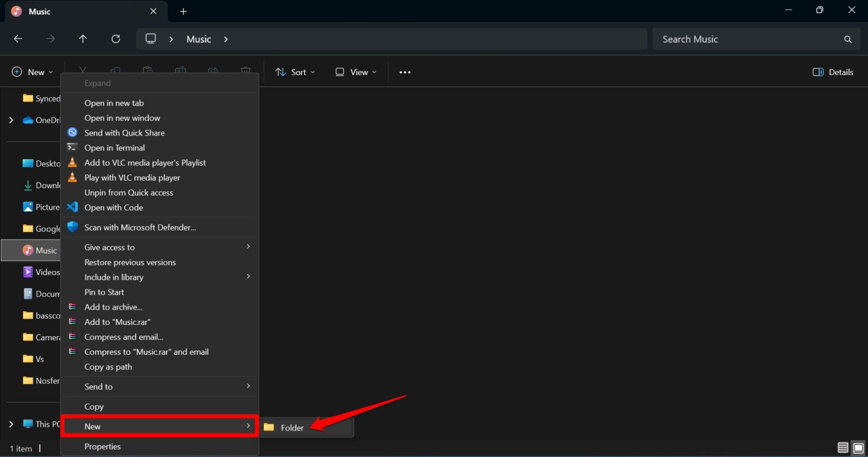Select the Rename icon in the toolbar
This screenshot has width=868, height=457.
tap(180, 72)
